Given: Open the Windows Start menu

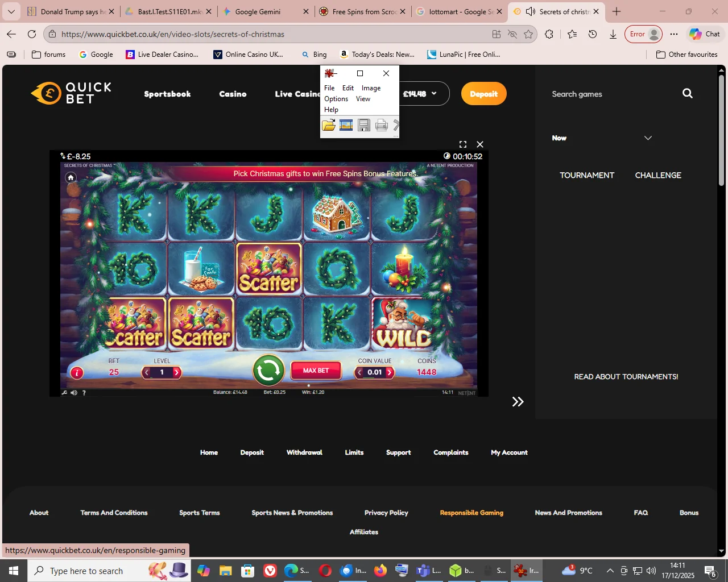Looking at the screenshot, I should (14, 571).
